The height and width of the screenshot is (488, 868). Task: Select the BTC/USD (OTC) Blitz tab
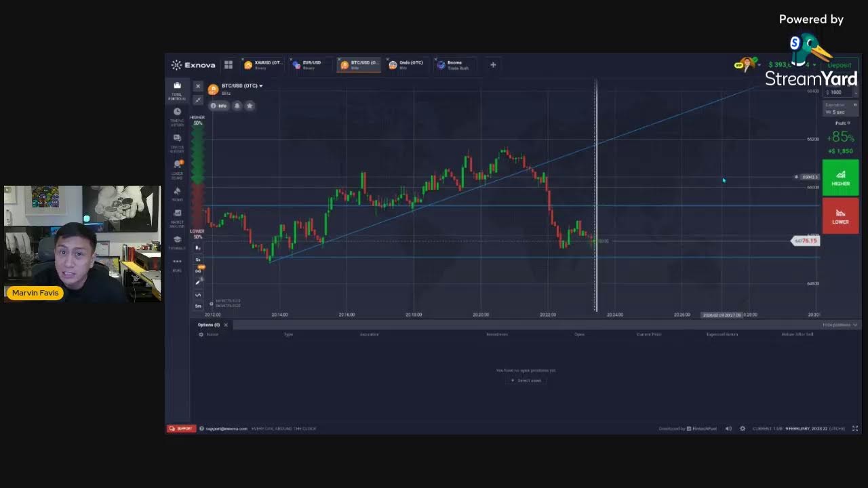point(359,65)
